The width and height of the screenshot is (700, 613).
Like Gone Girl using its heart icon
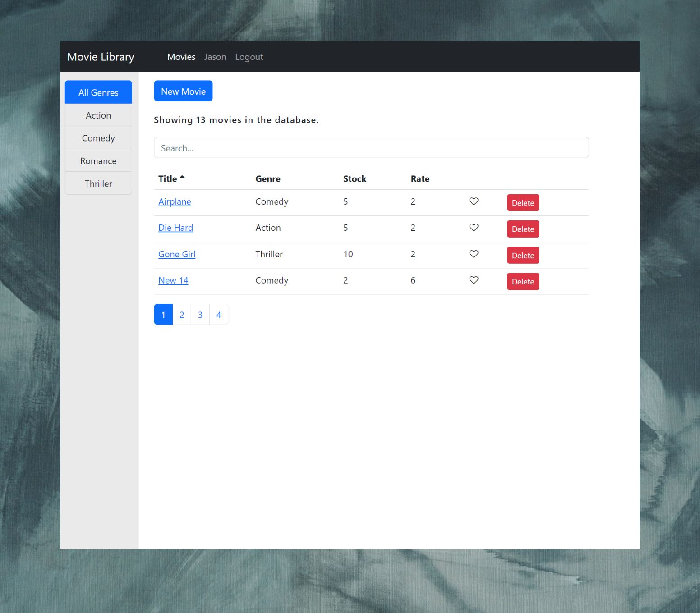point(474,254)
